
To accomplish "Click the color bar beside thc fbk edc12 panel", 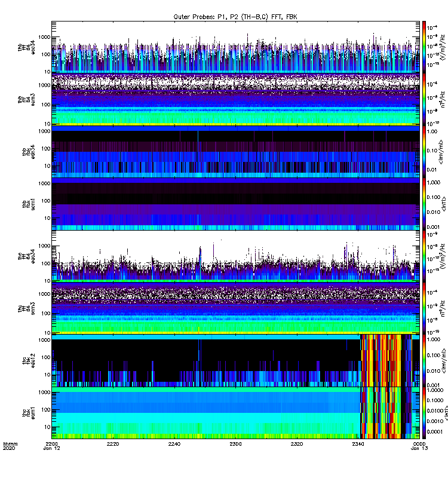I will coord(424,361).
